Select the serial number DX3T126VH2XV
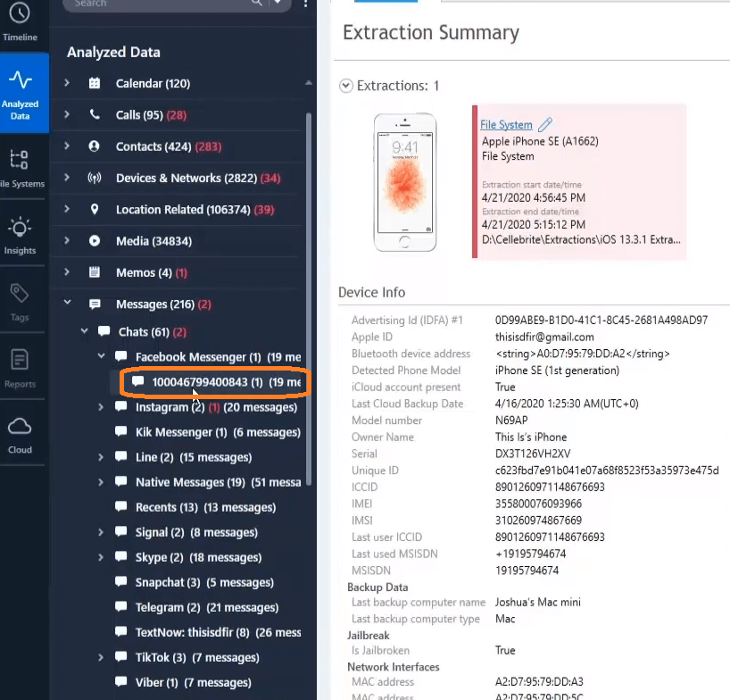 click(x=533, y=454)
